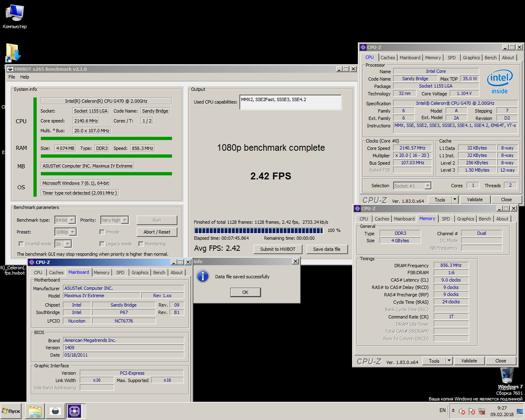The width and height of the screenshot is (525, 420).
Task: Open Windows Explorer from the taskbar
Action: click(35, 411)
